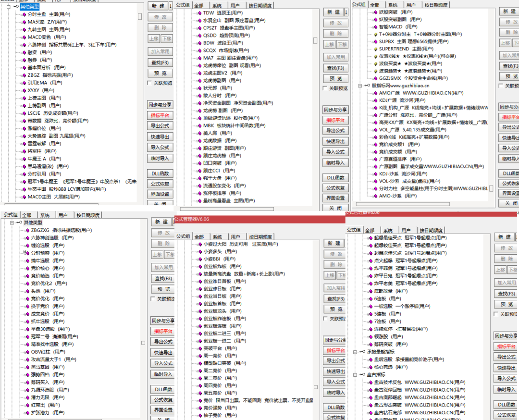Screen dimensions: 519x420
Task: Click the icon beside 点火起爆 冠军1号起爆点
Action: pos(371,261)
